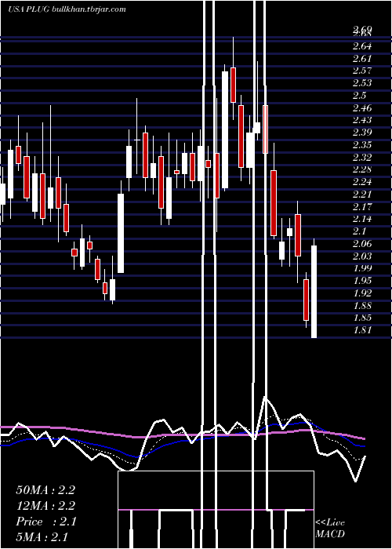This screenshot has width=392, height=549.
Task: Click the 1.99 price axis label
Action: pos(362,268)
